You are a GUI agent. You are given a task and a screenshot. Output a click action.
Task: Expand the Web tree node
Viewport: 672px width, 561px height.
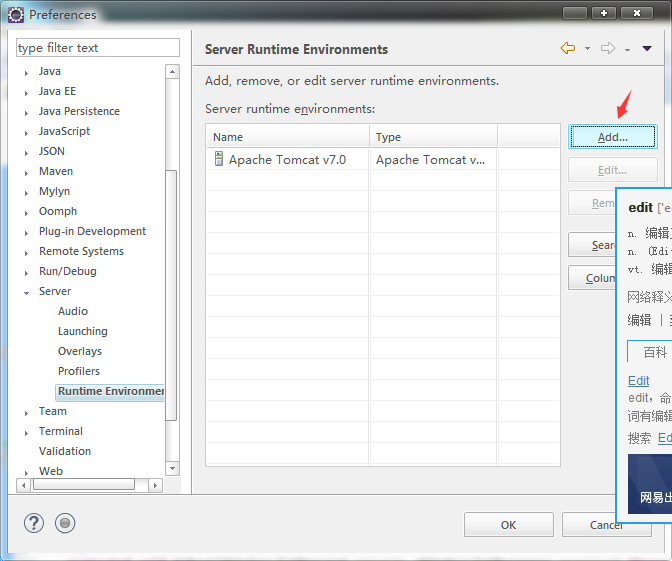tap(26, 473)
